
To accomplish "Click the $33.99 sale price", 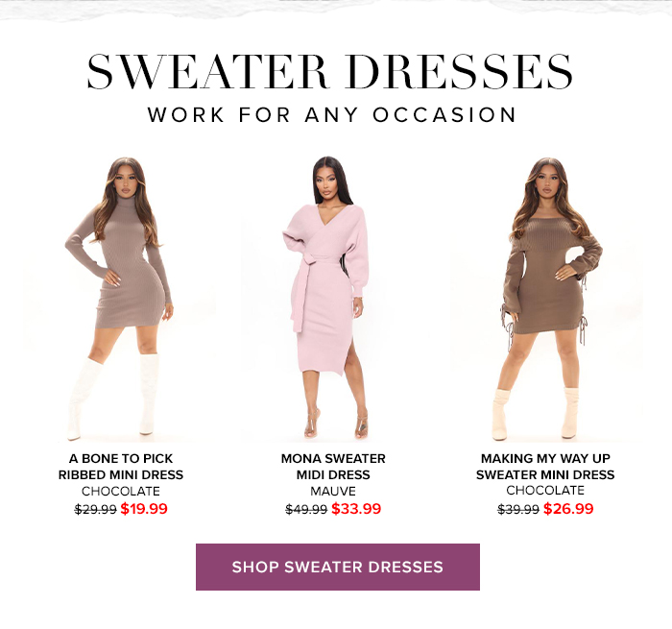I will (x=356, y=509).
